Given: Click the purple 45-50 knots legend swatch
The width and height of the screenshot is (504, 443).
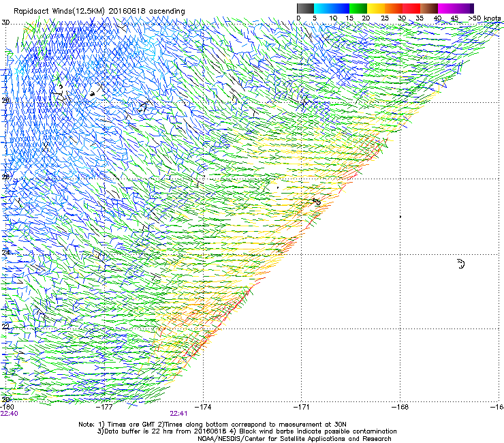Looking at the screenshot, I should pos(464,8).
